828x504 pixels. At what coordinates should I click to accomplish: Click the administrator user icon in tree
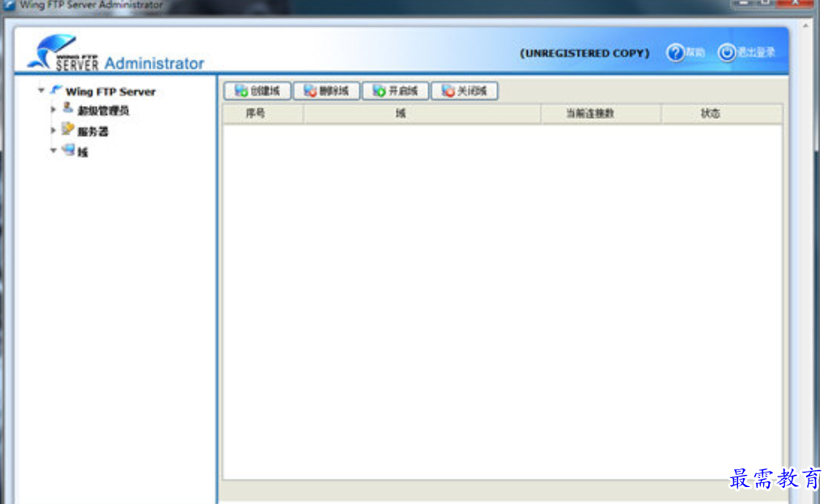point(68,108)
